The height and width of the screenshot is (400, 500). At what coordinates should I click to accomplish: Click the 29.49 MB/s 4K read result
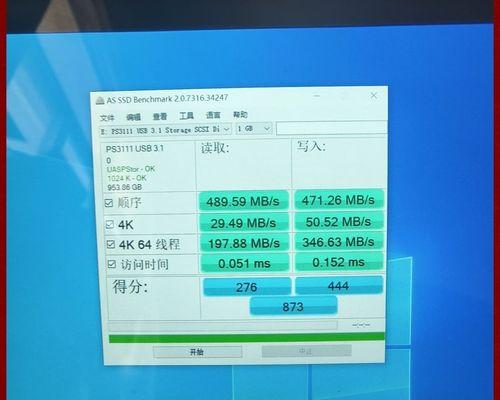point(244,223)
